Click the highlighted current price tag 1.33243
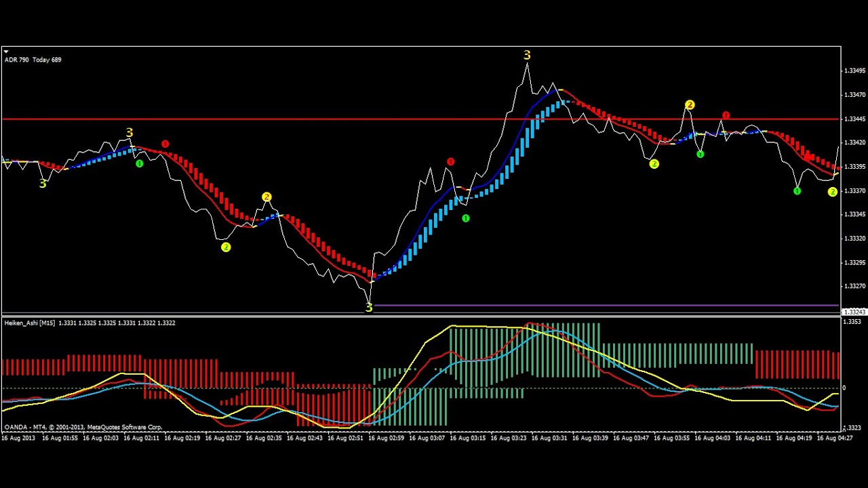 [854, 312]
